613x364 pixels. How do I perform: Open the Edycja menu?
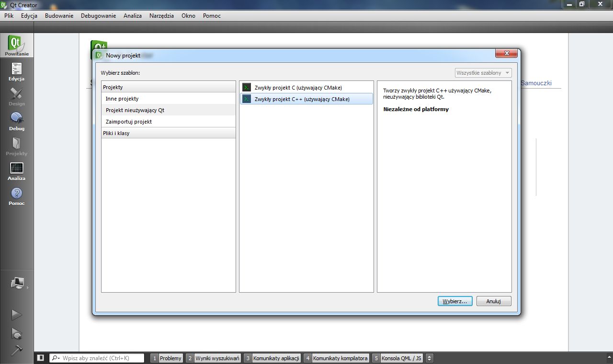click(29, 16)
